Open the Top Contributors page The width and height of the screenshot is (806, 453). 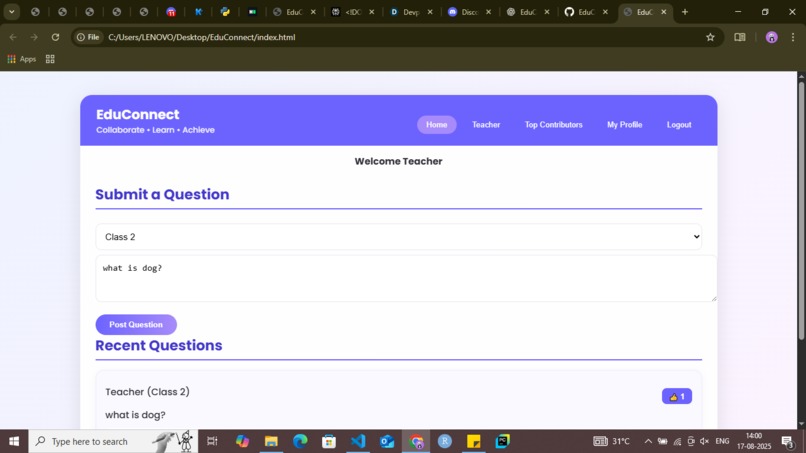(554, 124)
